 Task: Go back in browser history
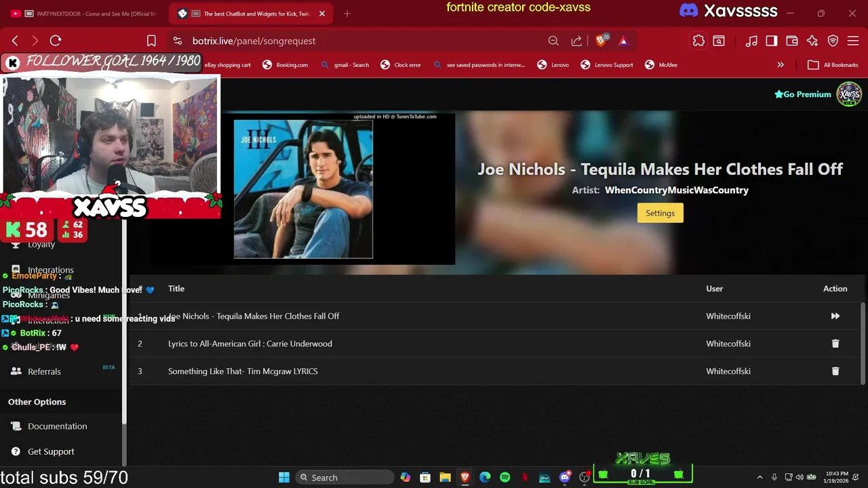coord(15,41)
